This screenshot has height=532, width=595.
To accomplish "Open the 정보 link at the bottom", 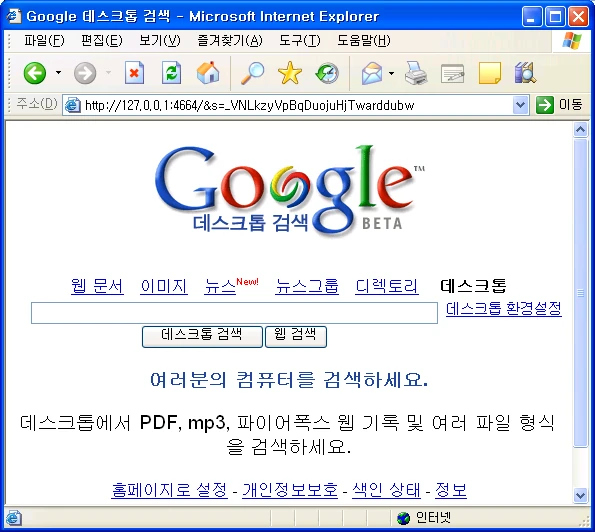I will [451, 490].
